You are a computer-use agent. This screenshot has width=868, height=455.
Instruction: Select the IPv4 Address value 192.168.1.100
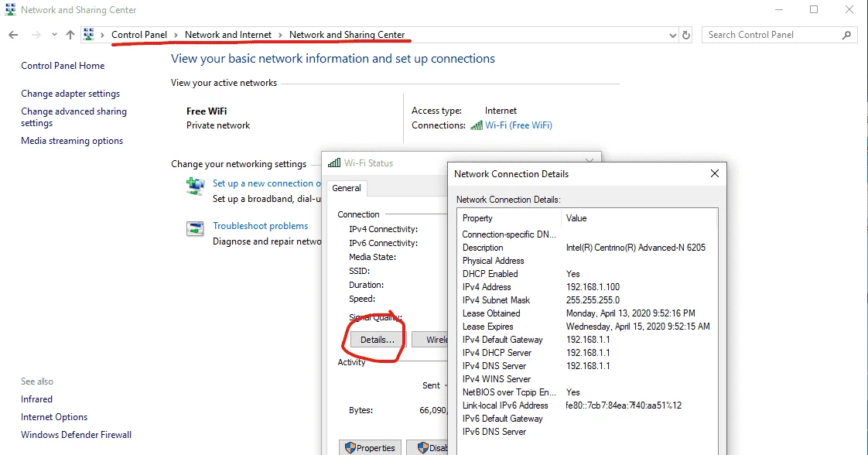593,287
